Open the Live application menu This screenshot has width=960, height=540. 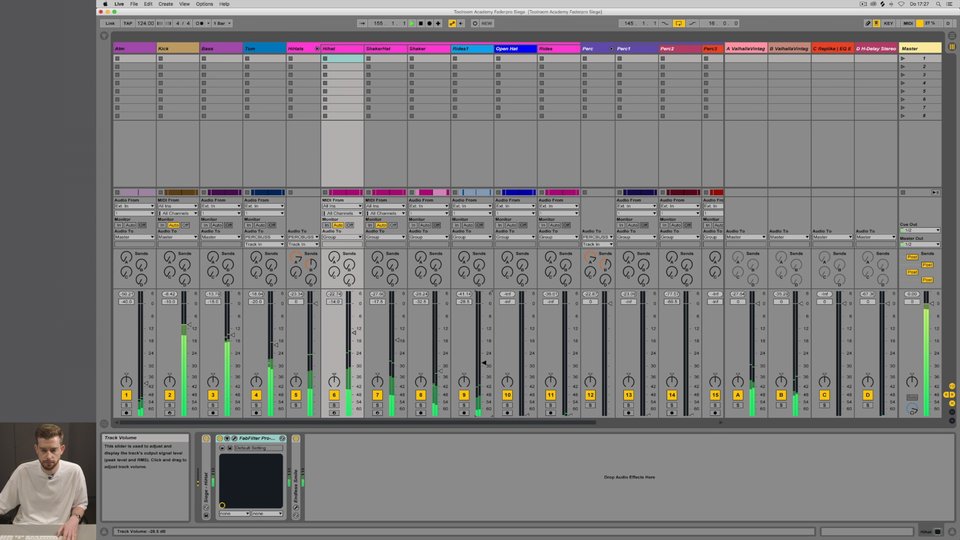point(119,4)
